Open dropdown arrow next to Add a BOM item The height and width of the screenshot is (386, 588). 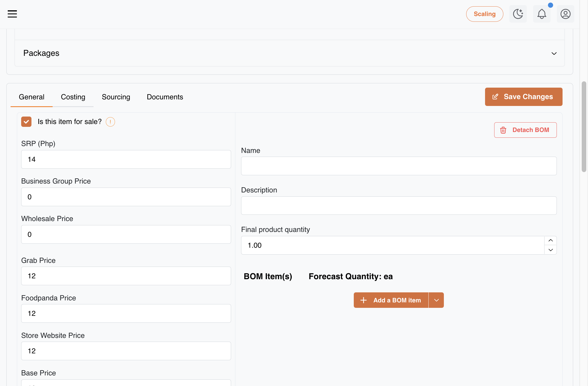pos(436,300)
